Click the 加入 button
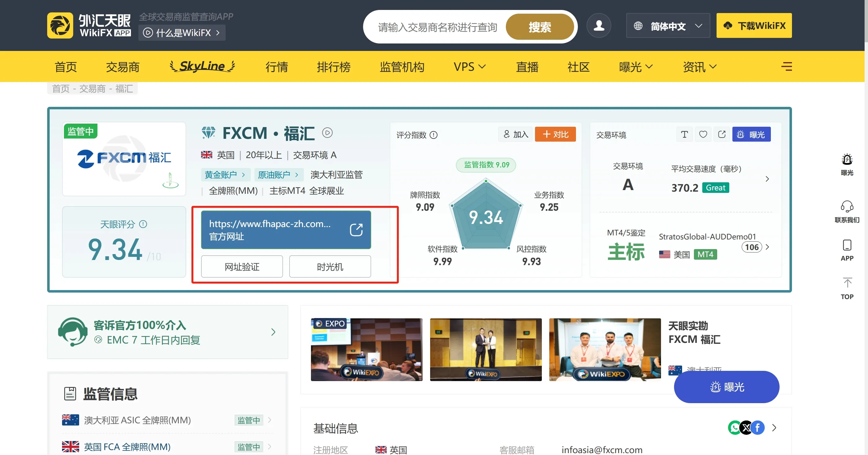Screen dimensions: 868x455 point(515,134)
